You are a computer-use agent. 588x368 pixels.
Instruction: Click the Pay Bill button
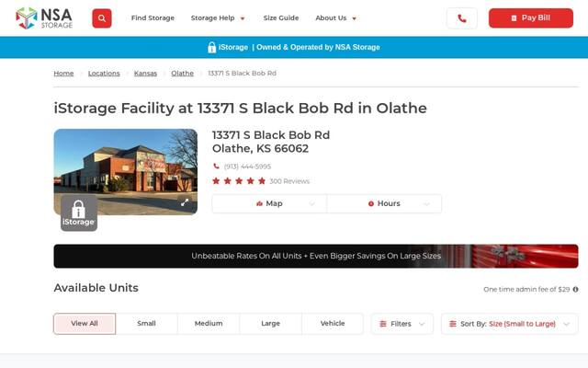(x=531, y=18)
